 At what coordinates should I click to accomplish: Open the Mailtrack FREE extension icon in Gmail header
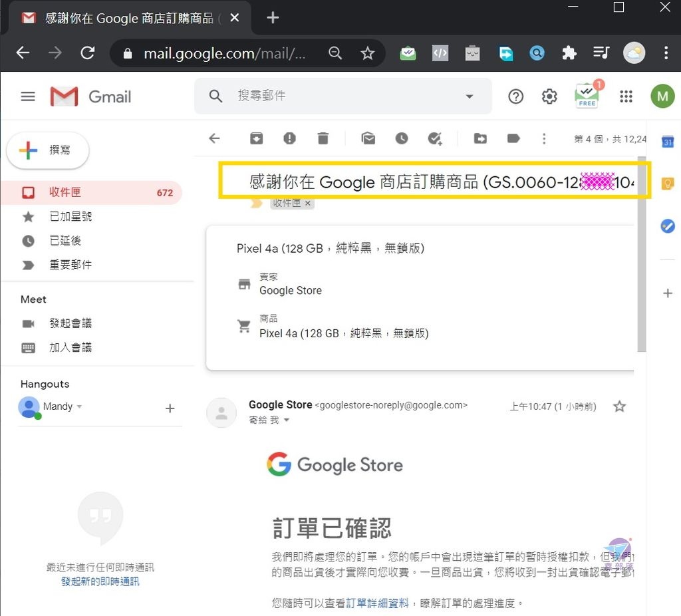[x=588, y=94]
